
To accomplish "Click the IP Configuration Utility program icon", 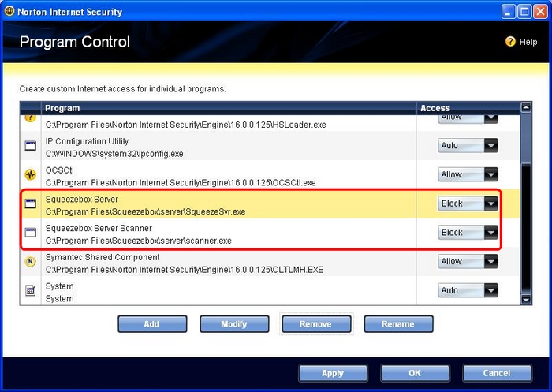I will (31, 145).
